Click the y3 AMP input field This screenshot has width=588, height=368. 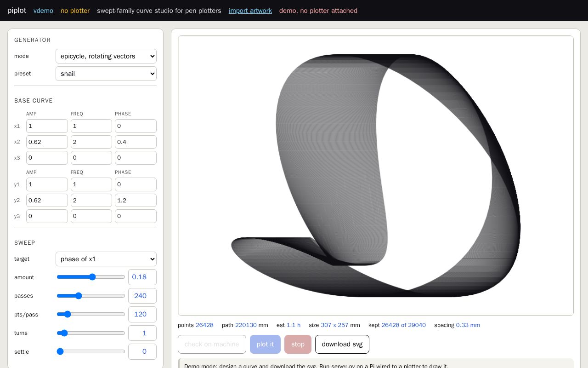(x=47, y=216)
